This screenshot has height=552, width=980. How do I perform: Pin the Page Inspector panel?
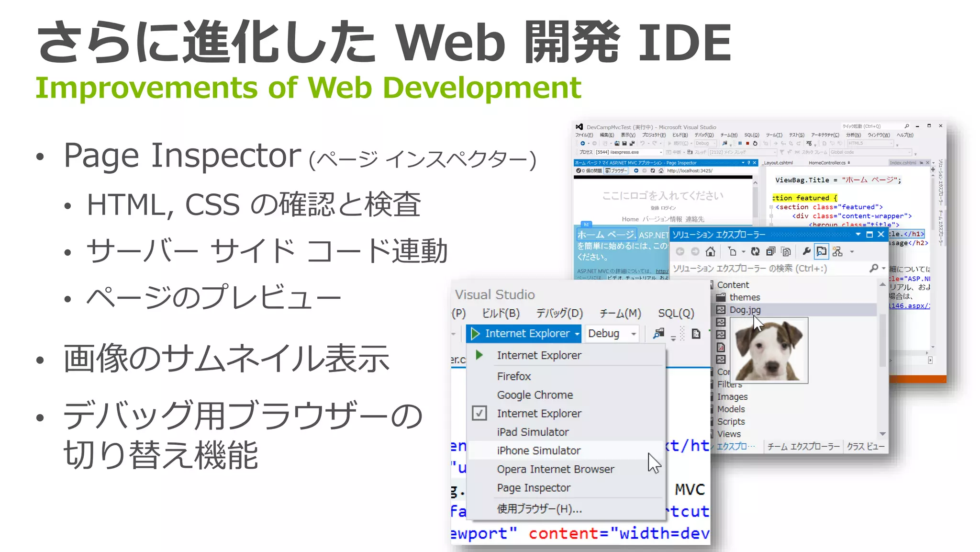pos(749,163)
